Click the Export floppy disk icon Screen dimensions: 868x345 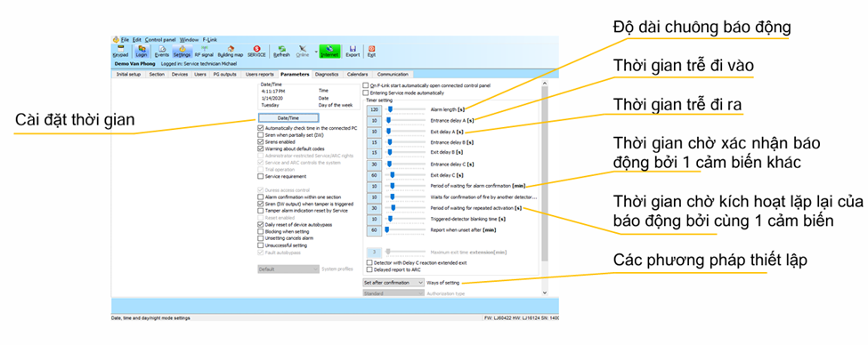coord(353,52)
